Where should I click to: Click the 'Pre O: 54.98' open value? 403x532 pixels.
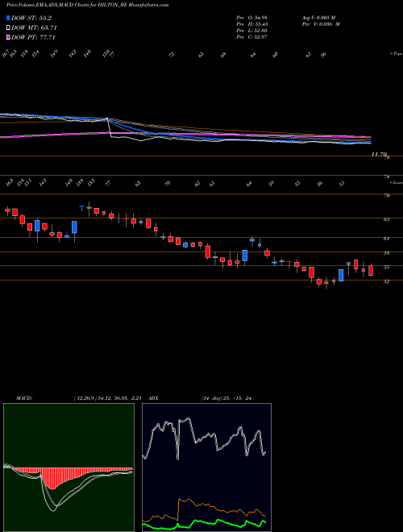(x=252, y=18)
